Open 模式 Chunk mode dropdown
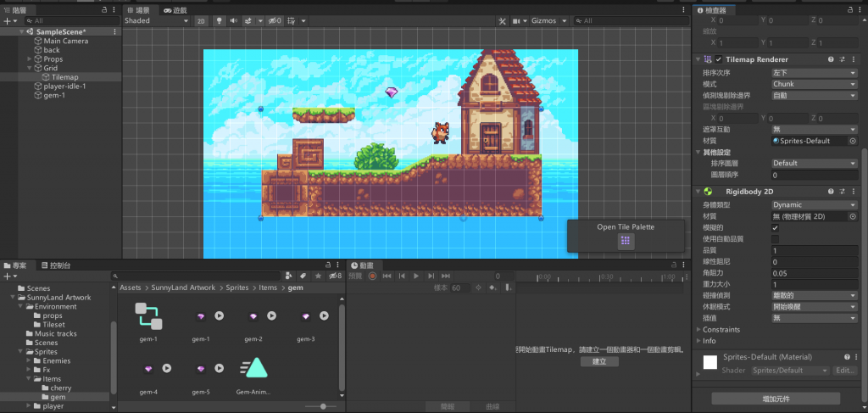Viewport: 868px width, 413px height. click(x=815, y=84)
